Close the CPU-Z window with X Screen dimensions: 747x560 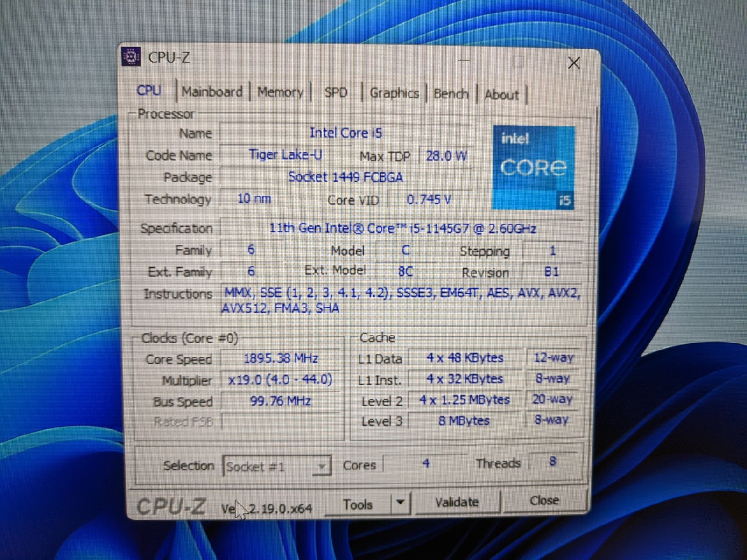click(x=574, y=63)
